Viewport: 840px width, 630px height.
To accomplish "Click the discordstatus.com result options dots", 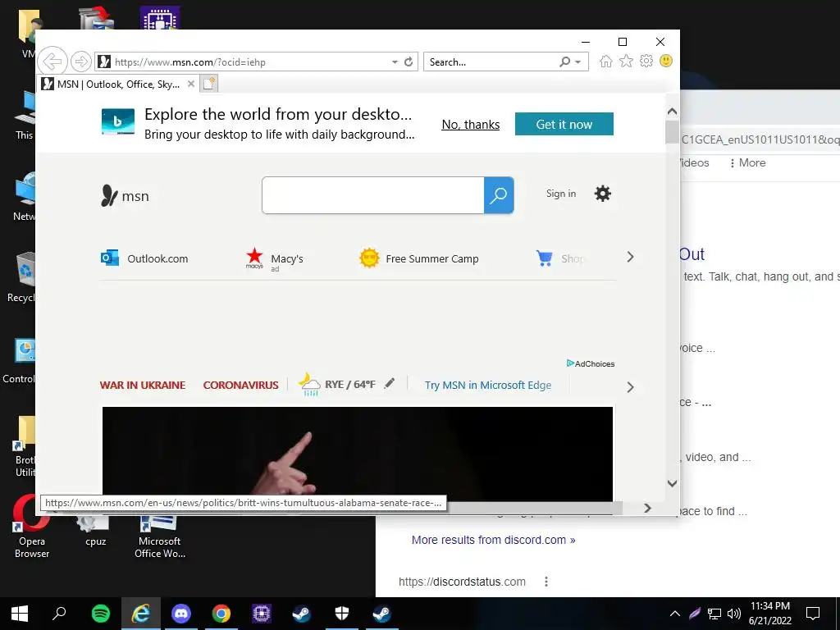I will pyautogui.click(x=546, y=582).
